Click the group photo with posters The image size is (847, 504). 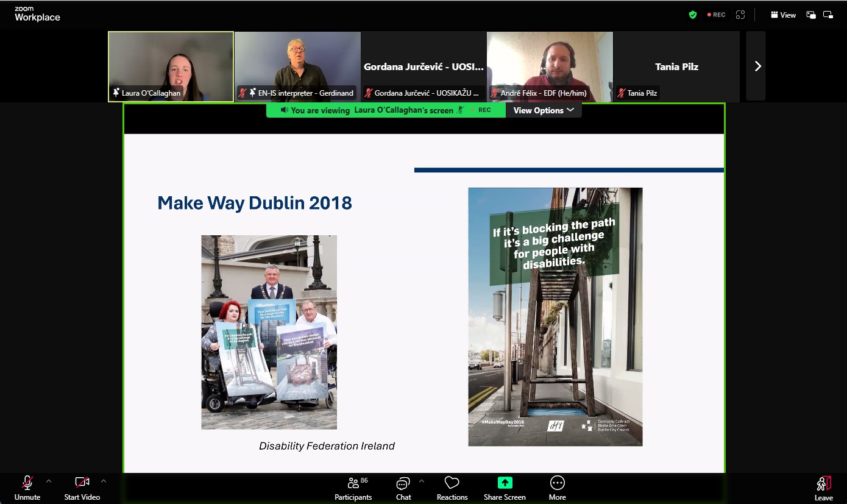269,332
